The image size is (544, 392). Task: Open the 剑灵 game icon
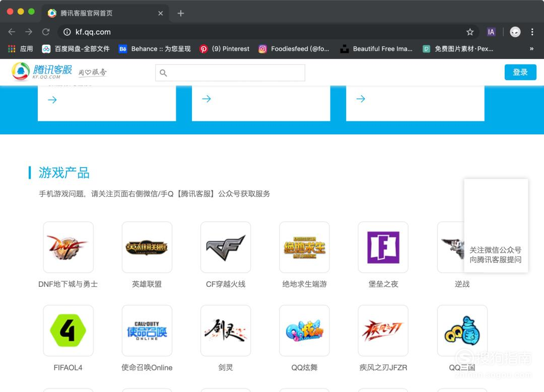[x=226, y=331]
